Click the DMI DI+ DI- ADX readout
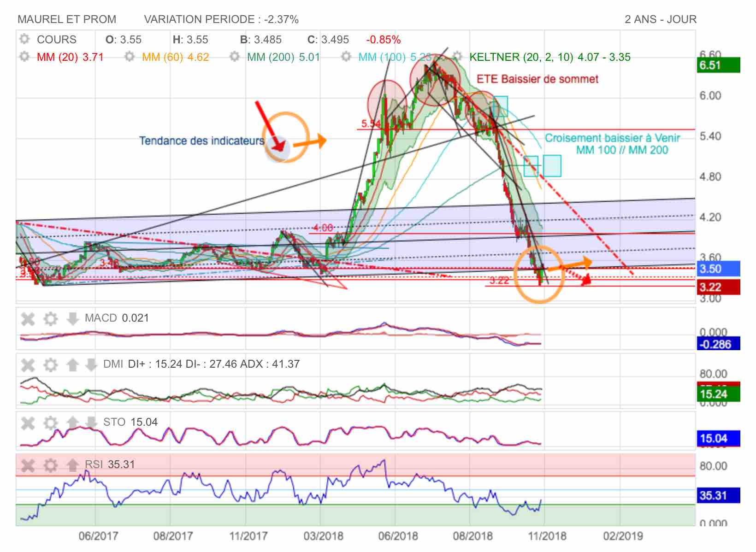Image resolution: width=756 pixels, height=552 pixels. pyautogui.click(x=201, y=364)
